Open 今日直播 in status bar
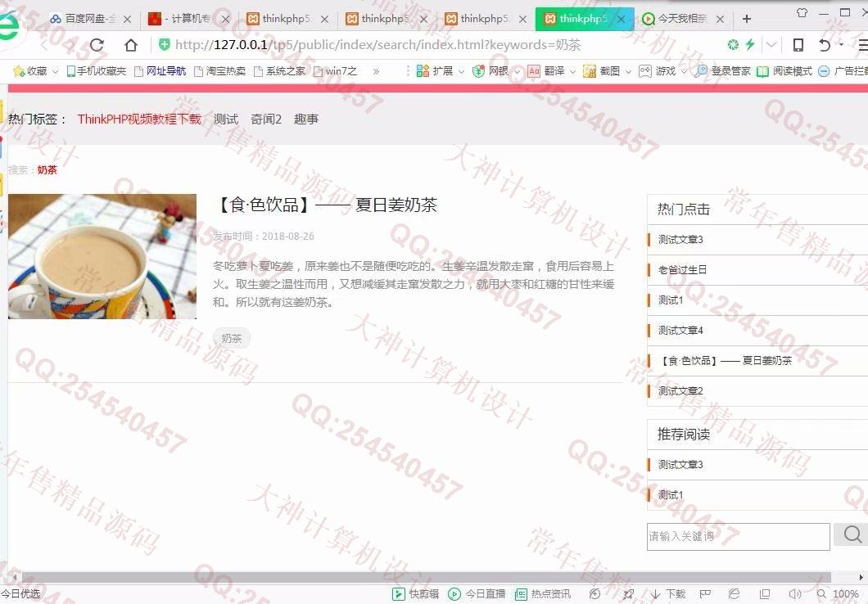The height and width of the screenshot is (604, 868). (x=477, y=594)
